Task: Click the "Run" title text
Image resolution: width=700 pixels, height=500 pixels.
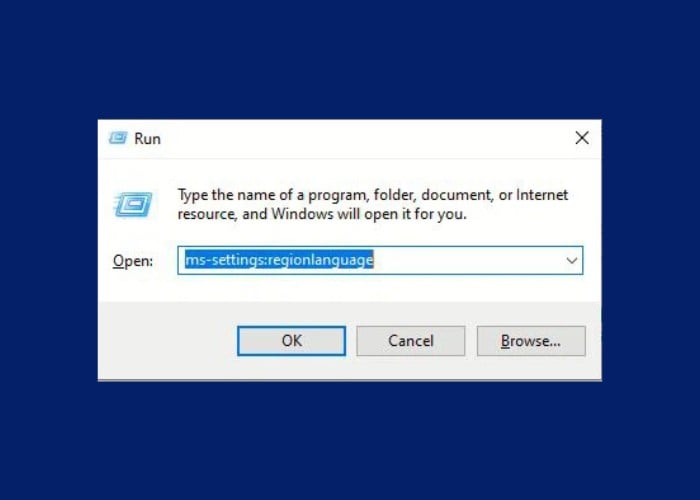Action: (x=147, y=139)
